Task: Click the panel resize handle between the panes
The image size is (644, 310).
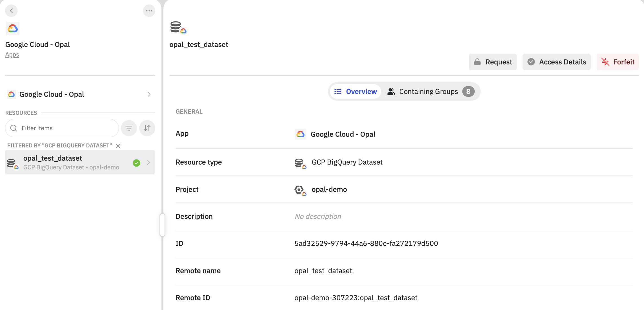Action: pyautogui.click(x=162, y=225)
